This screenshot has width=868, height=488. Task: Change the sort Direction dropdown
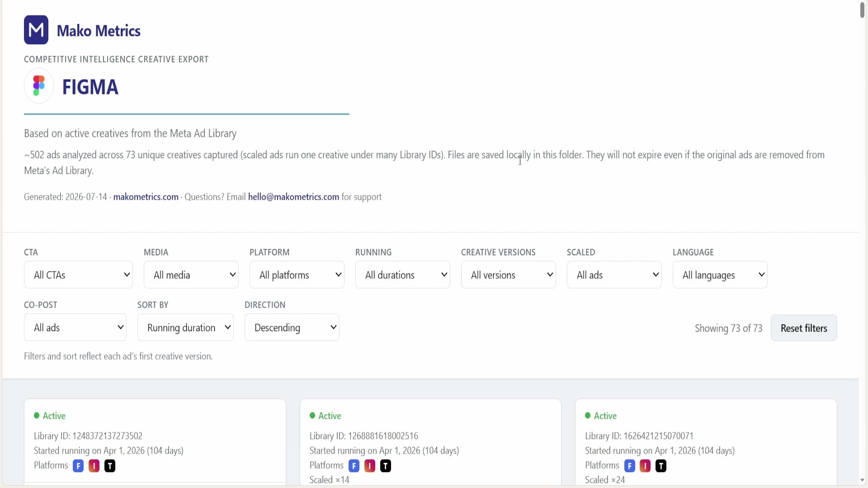[x=292, y=328]
